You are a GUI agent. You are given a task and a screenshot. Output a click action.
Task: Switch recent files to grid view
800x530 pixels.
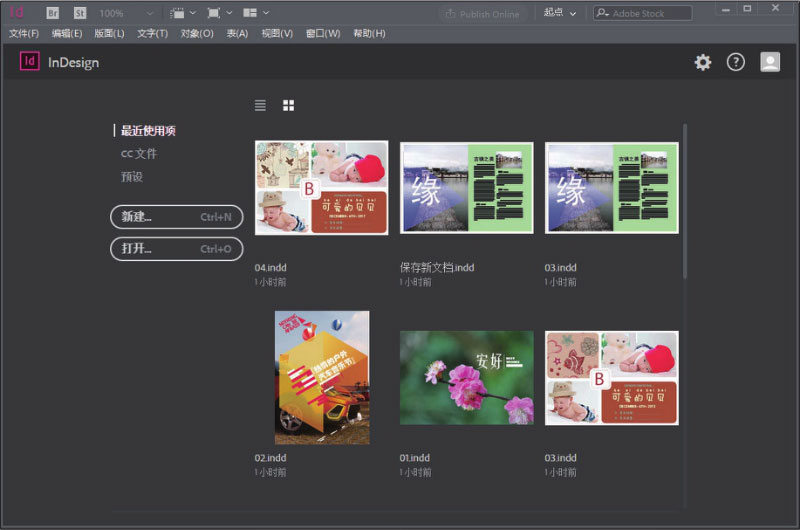click(288, 105)
